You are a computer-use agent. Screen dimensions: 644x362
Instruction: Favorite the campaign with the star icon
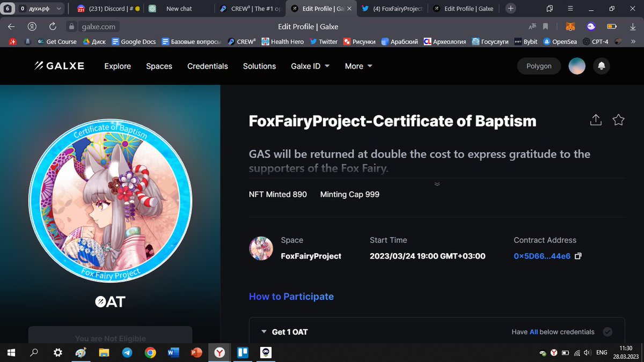pos(618,120)
